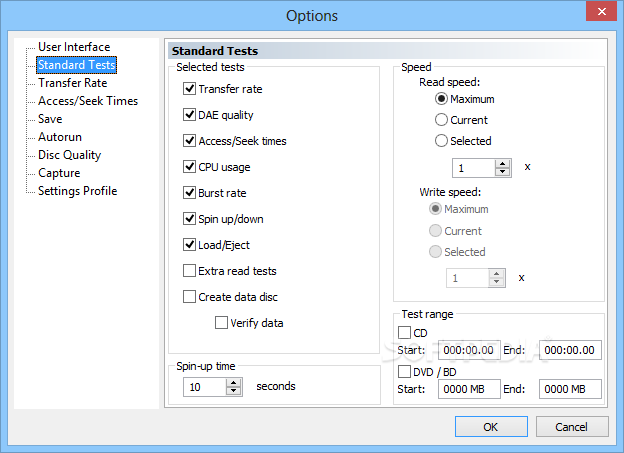
Task: Enable the CD test range checkbox
Action: 404,332
